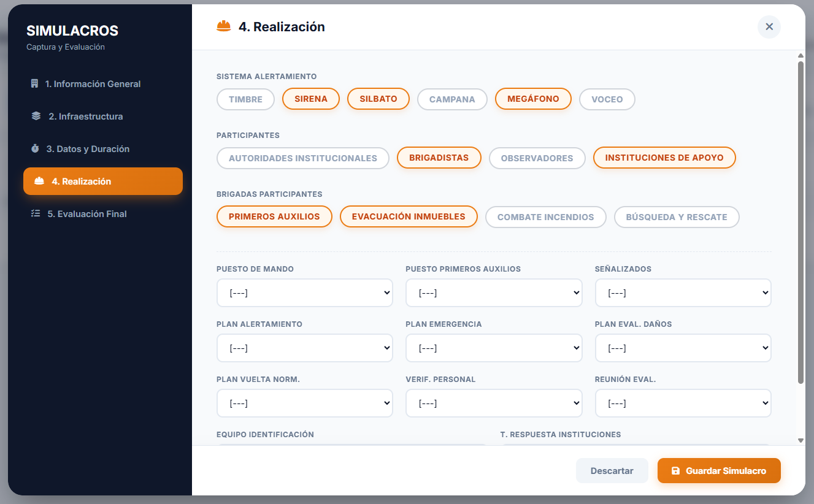Click the hard hat icon in the Realización sidebar item
Image resolution: width=814 pixels, height=504 pixels.
click(39, 181)
